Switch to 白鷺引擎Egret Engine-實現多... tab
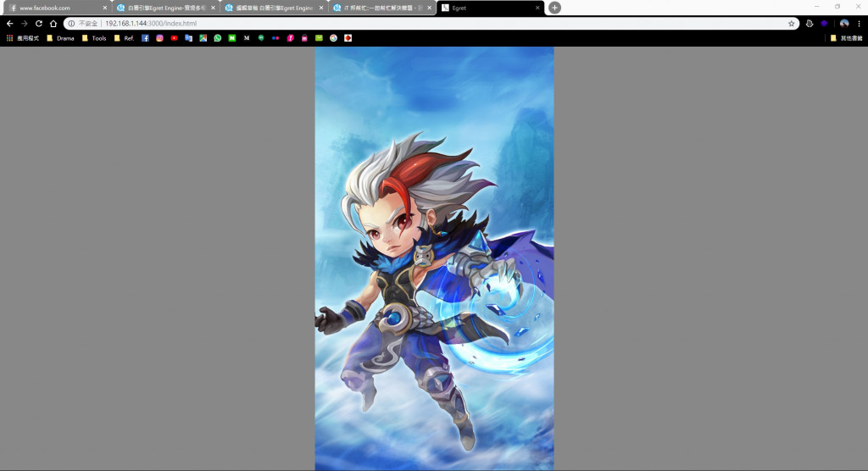The width and height of the screenshot is (868, 471). pos(165,8)
